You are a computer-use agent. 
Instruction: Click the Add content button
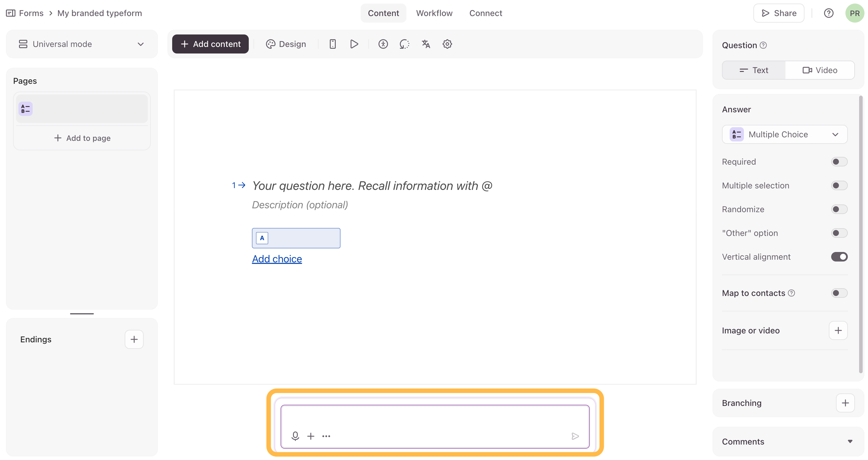(210, 44)
